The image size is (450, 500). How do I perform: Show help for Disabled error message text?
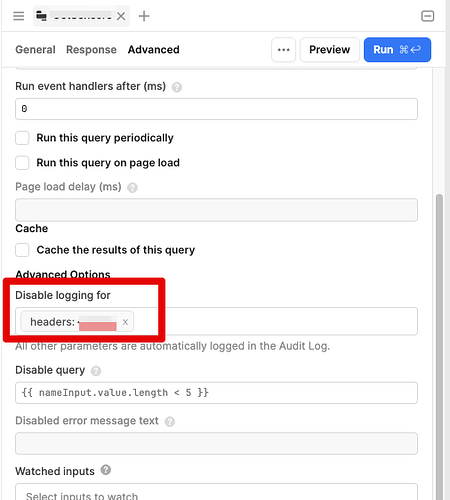[170, 422]
